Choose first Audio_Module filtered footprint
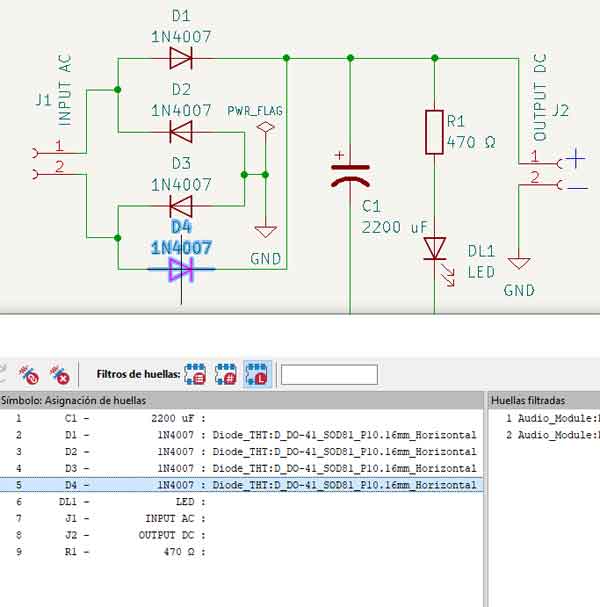600x607 pixels. [x=550, y=418]
